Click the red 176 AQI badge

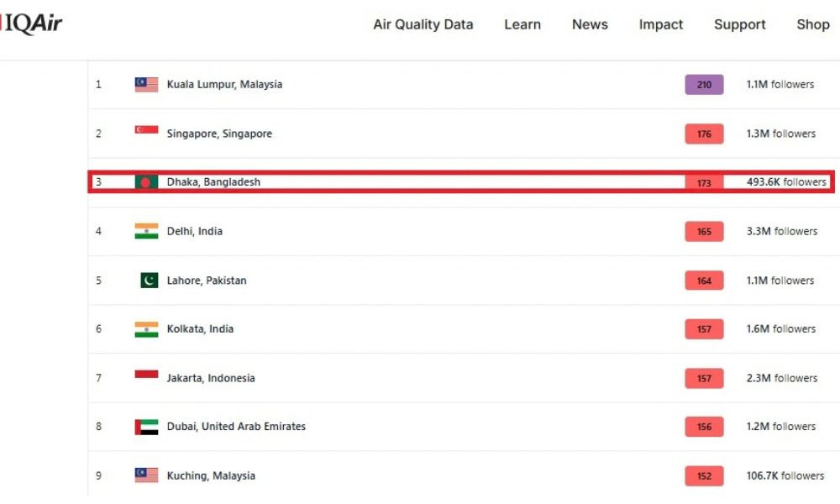point(704,134)
